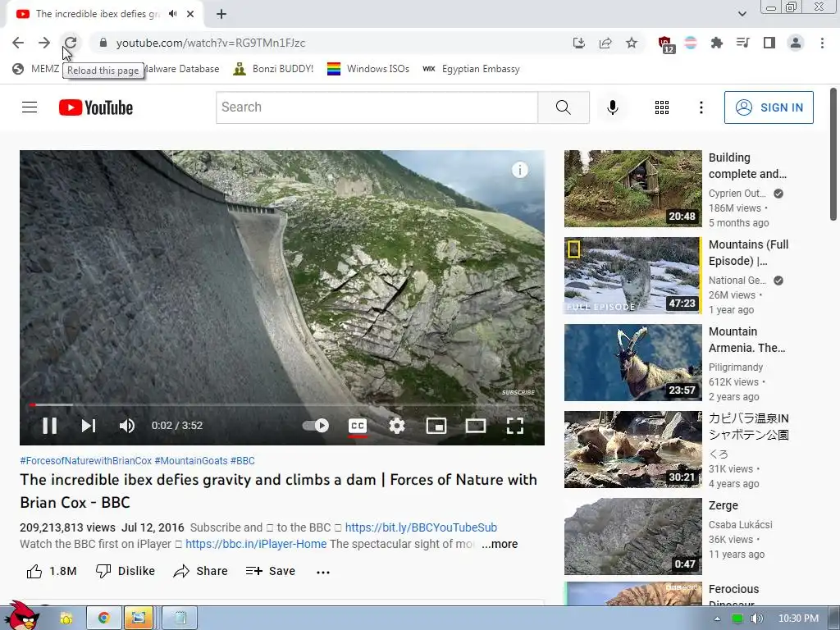The width and height of the screenshot is (840, 630).
Task: Open the uBlock extension icon
Action: pyautogui.click(x=666, y=44)
